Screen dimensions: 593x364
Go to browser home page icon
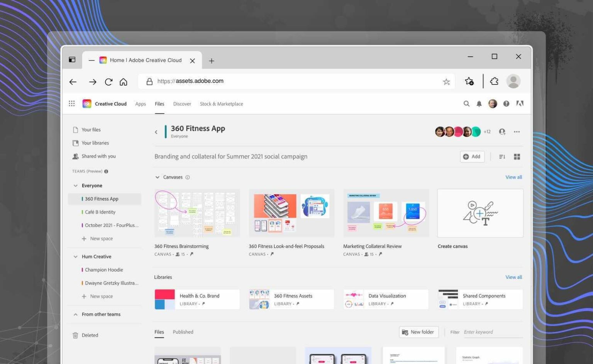[x=123, y=82]
